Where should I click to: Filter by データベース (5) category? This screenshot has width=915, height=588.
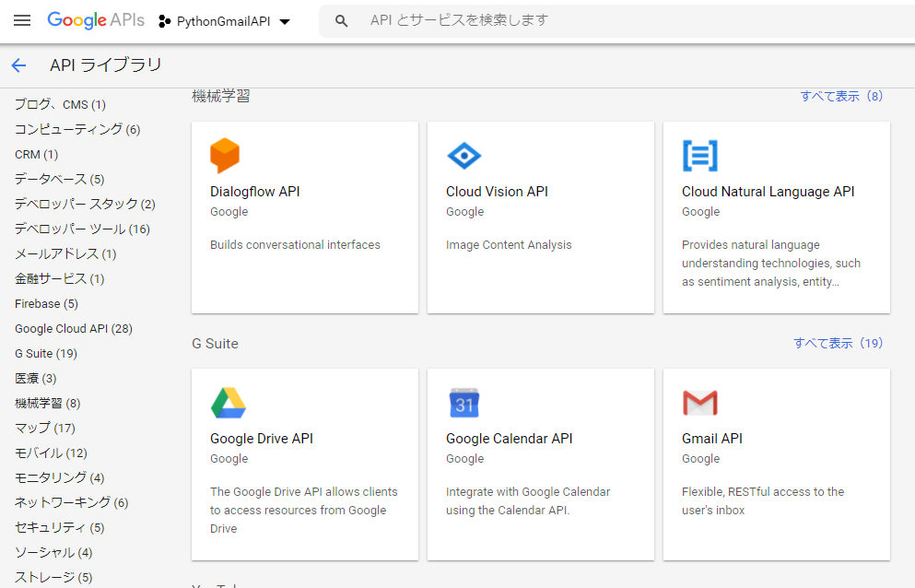60,180
